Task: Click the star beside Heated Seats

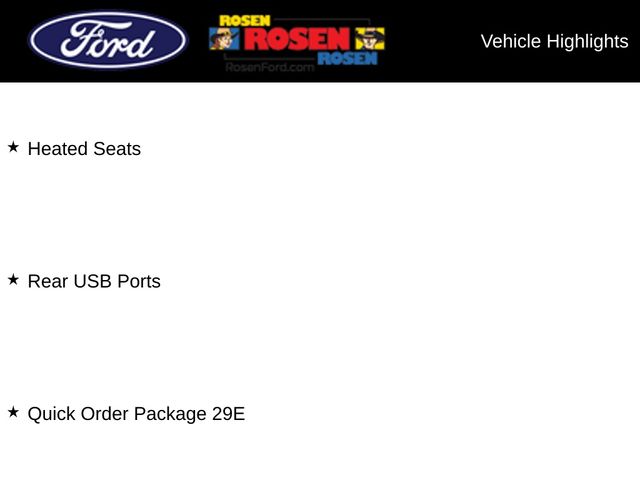Action: click(x=13, y=147)
